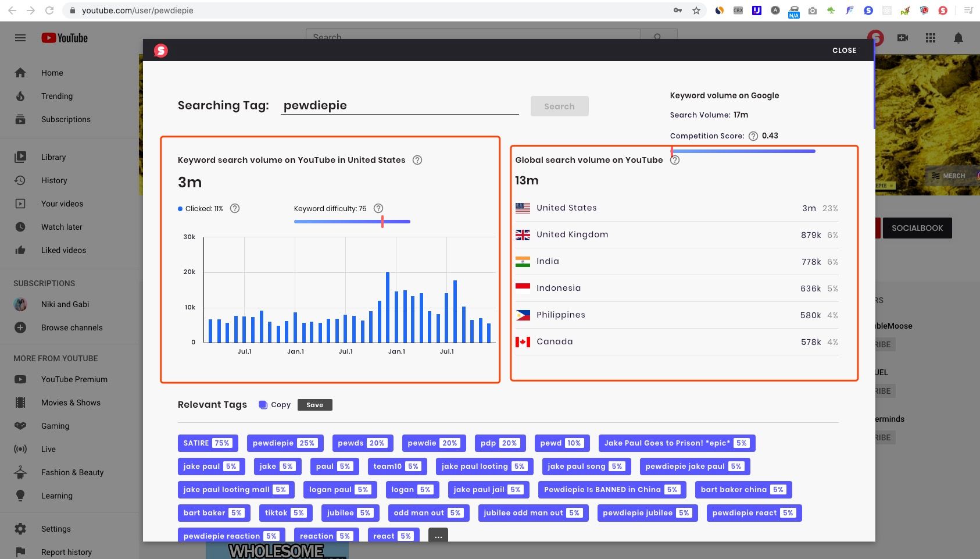Screen dimensions: 980x559
Task: Bookmark the page with star icon
Action: coord(696,10)
